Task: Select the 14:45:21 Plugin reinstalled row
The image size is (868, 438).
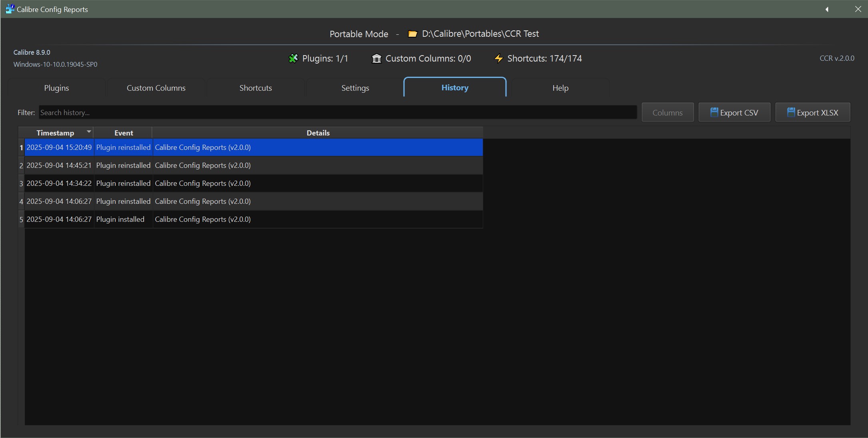Action: pyautogui.click(x=123, y=165)
